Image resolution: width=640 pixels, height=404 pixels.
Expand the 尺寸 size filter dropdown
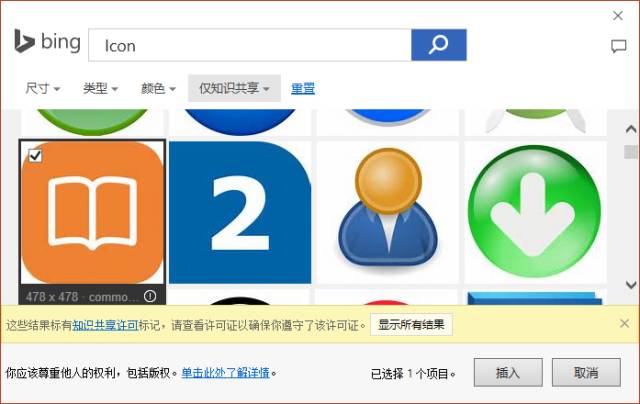(x=42, y=88)
